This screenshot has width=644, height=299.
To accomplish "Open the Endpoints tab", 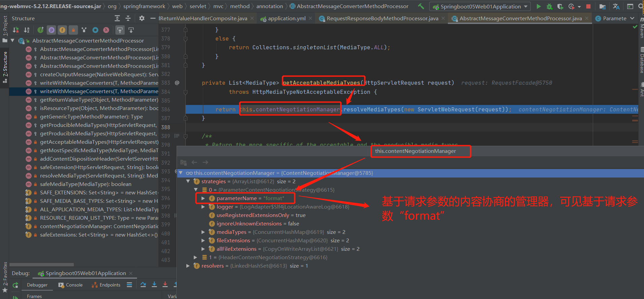I will pos(106,285).
